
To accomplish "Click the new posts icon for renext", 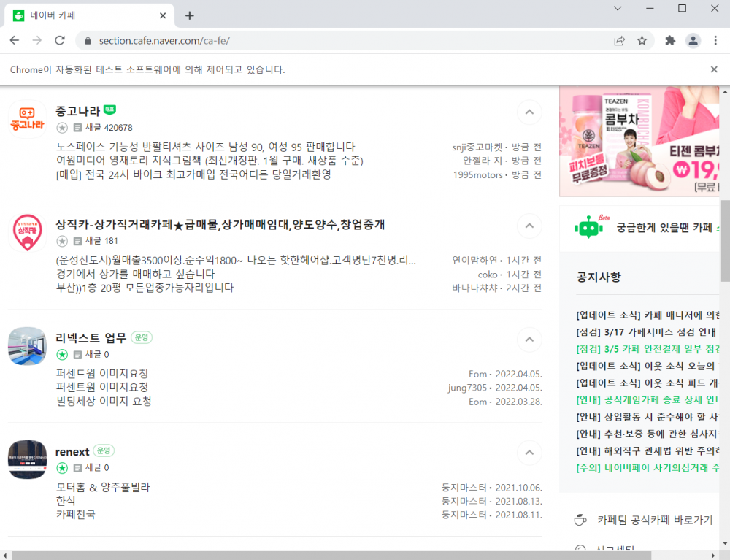I will tap(78, 468).
